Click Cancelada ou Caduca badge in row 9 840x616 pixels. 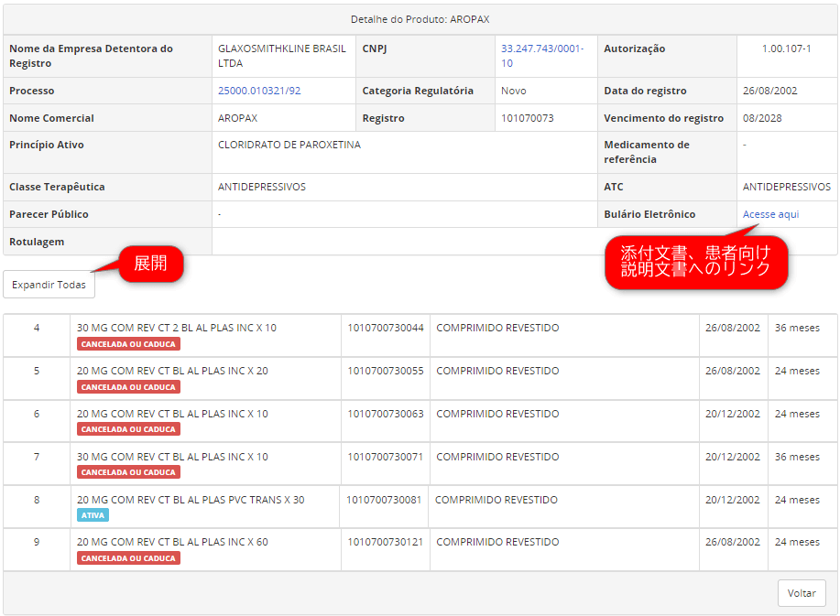click(128, 558)
